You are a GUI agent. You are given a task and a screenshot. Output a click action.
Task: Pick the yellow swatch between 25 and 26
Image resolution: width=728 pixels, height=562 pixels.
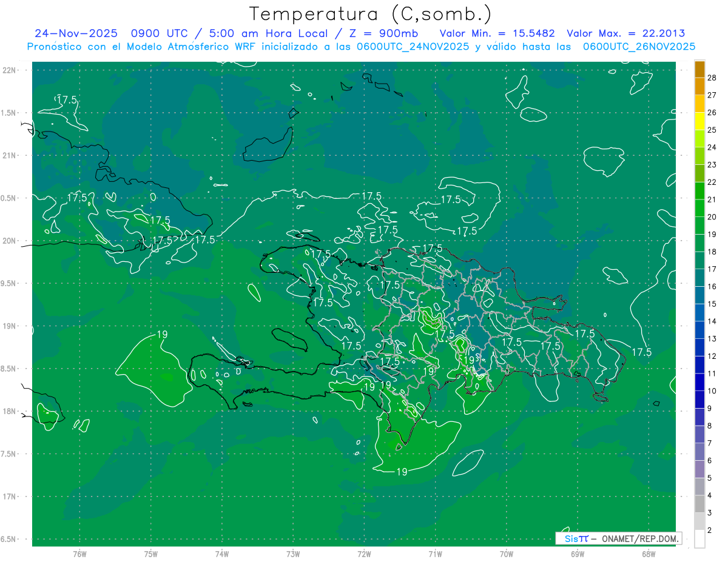699,121
